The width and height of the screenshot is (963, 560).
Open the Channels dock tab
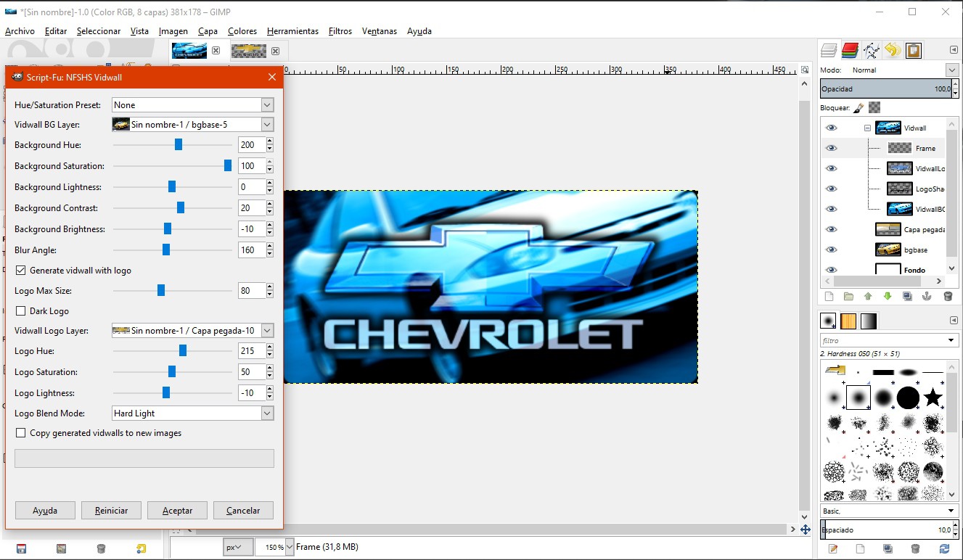click(850, 50)
